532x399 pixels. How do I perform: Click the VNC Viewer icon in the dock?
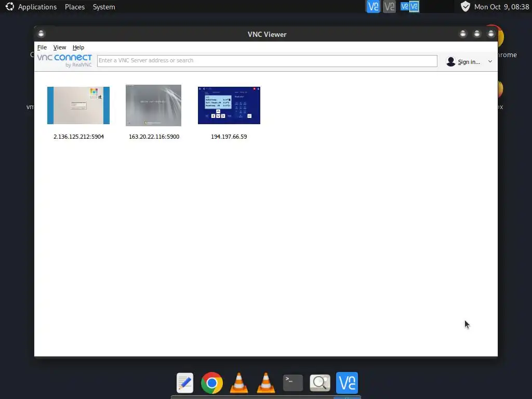pyautogui.click(x=347, y=383)
